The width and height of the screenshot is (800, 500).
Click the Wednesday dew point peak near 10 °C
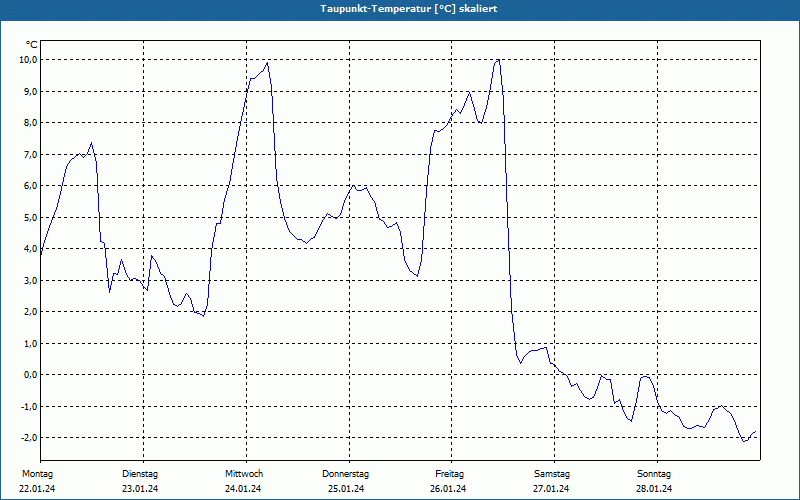click(x=267, y=63)
